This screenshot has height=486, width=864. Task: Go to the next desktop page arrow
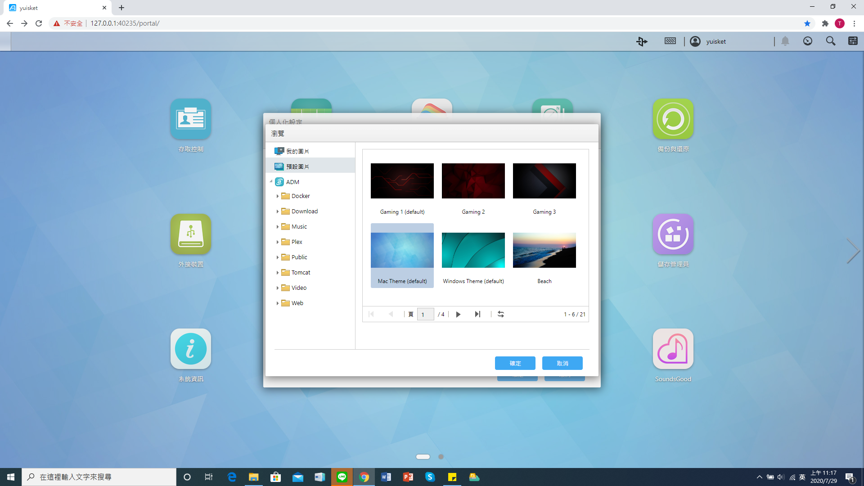(x=852, y=251)
